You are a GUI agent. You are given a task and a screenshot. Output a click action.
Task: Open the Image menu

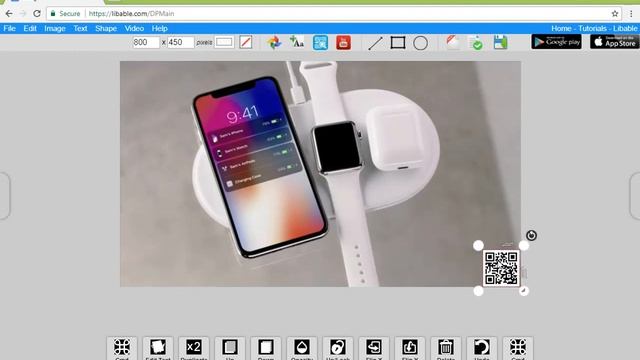(x=55, y=29)
